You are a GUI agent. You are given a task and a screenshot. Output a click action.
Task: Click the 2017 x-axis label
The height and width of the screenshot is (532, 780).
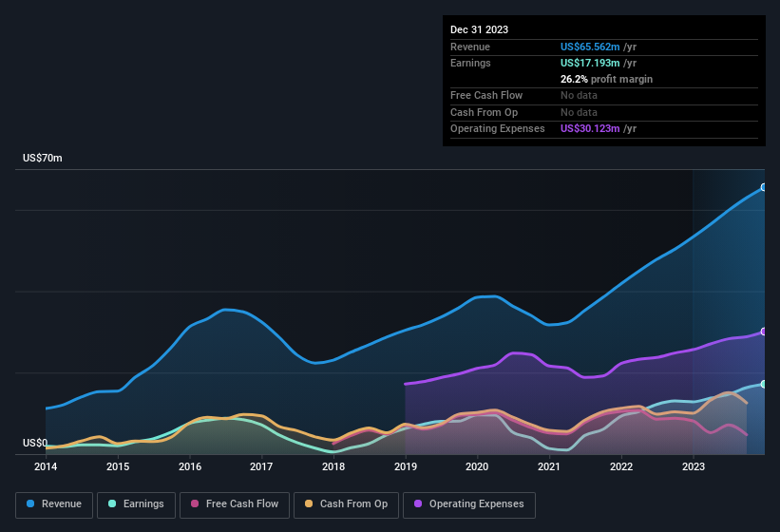(261, 466)
